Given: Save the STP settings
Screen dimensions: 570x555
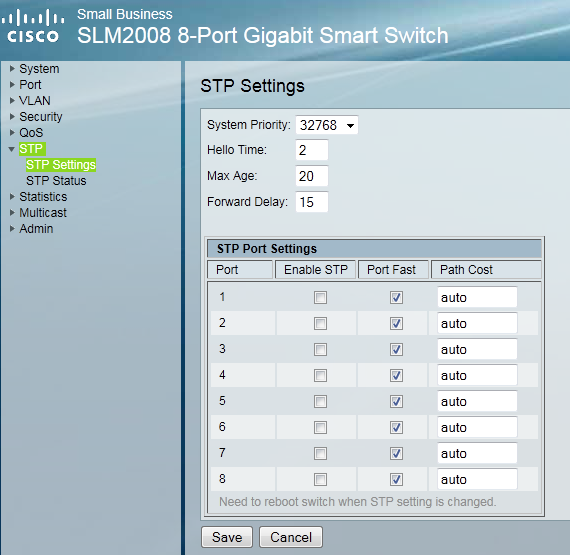Looking at the screenshot, I should [x=227, y=537].
